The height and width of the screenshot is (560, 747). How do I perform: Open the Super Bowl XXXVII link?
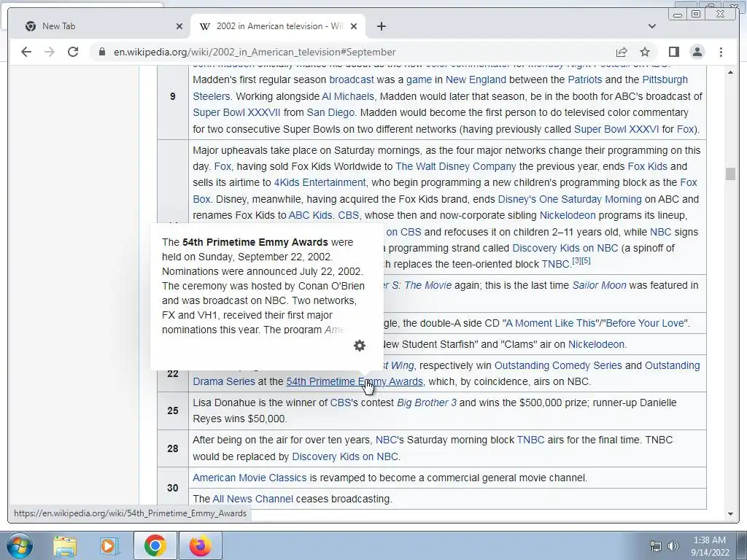click(x=237, y=112)
